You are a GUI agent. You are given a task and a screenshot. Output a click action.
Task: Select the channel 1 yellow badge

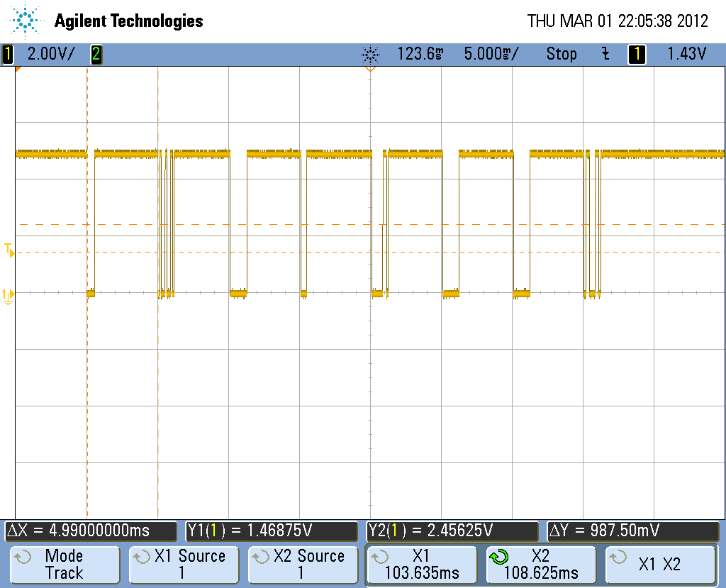[8, 54]
